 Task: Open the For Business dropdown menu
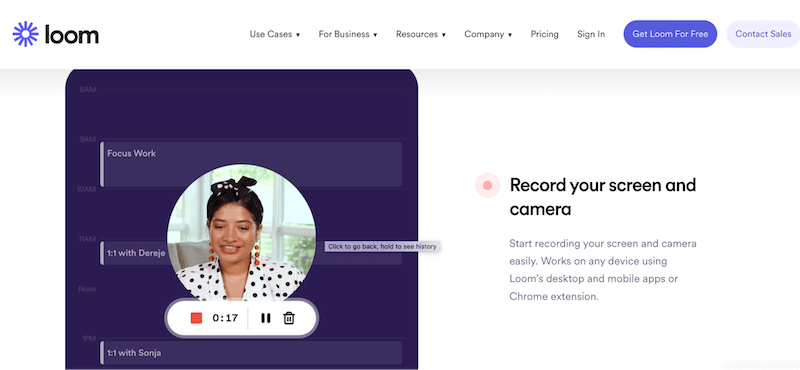348,34
